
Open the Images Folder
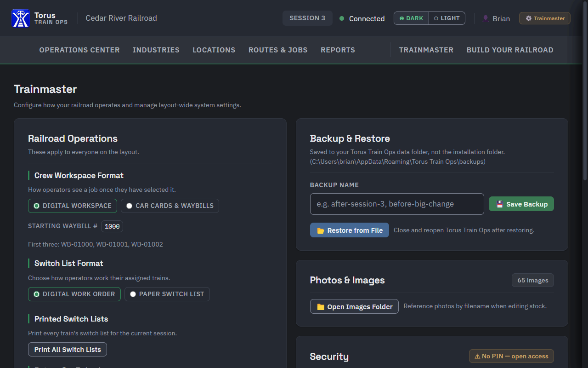click(354, 306)
